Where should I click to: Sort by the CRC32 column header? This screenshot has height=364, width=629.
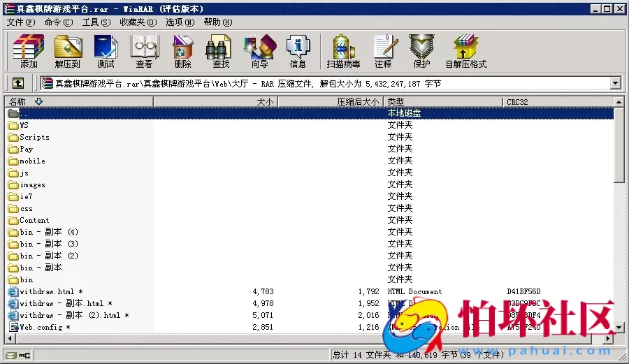point(558,102)
